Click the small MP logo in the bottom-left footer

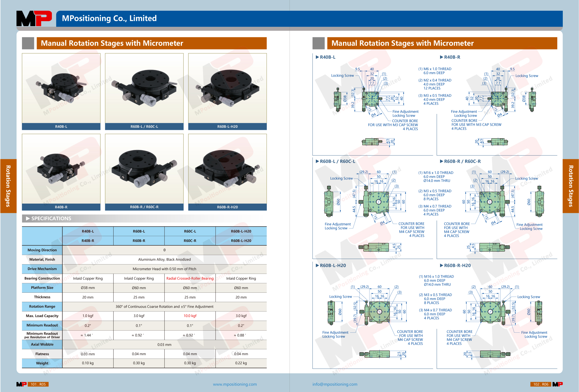pos(21,384)
